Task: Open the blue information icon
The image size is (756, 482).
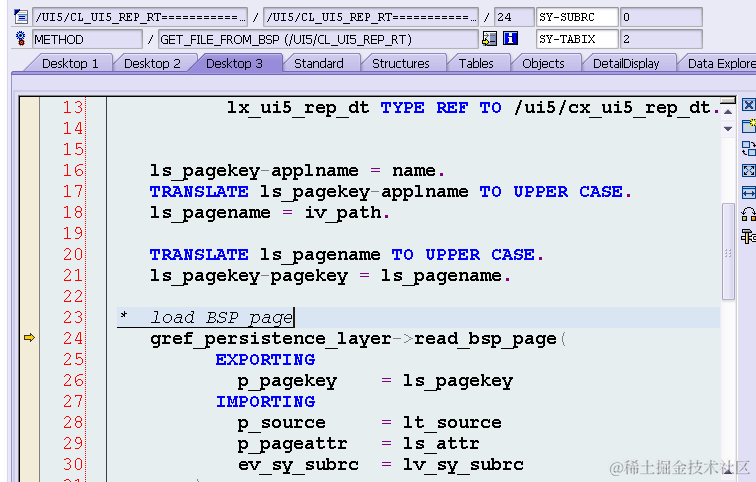Action: click(x=510, y=39)
